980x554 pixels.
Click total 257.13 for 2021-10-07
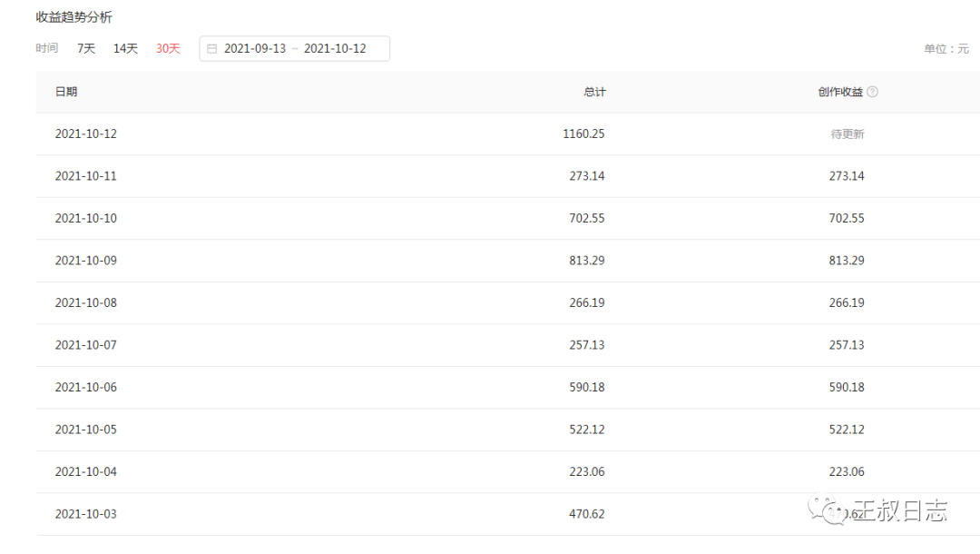[587, 345]
